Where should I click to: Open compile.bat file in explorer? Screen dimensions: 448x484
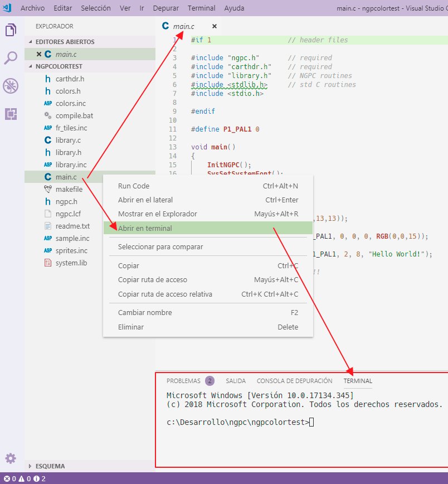[70, 115]
